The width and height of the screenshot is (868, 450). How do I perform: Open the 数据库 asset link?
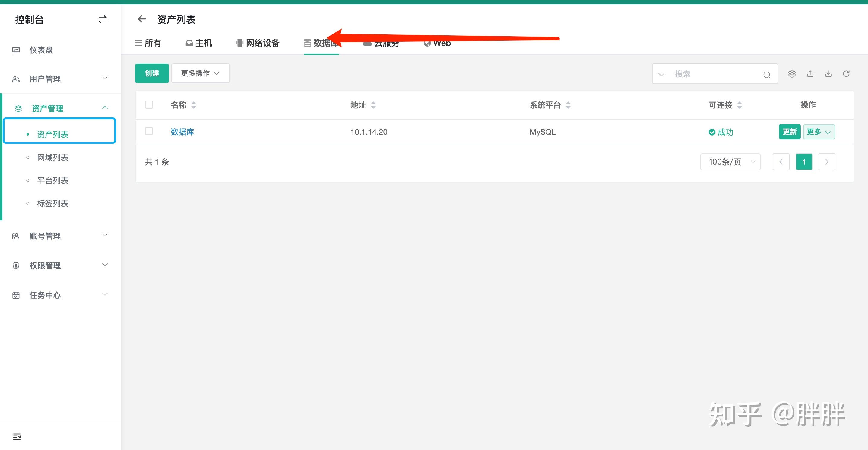pos(182,132)
